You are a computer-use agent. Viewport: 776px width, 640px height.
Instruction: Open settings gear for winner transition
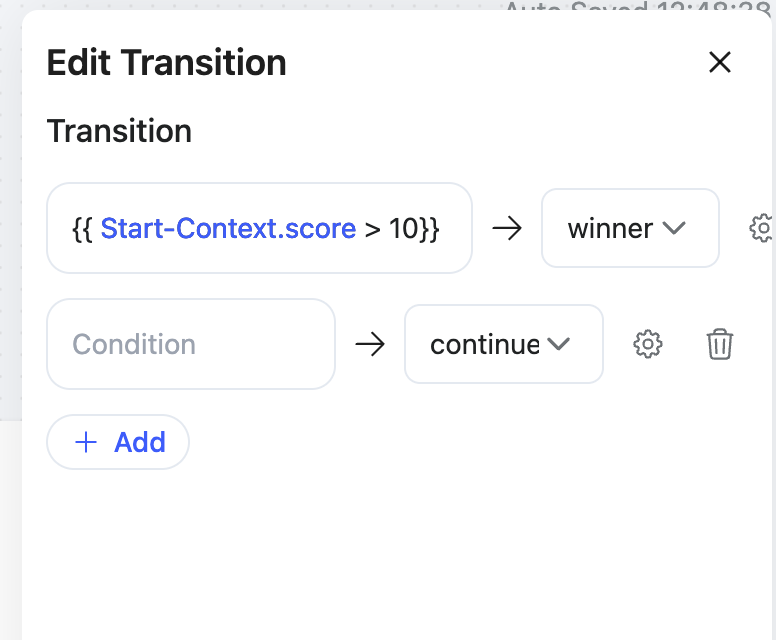click(x=762, y=229)
